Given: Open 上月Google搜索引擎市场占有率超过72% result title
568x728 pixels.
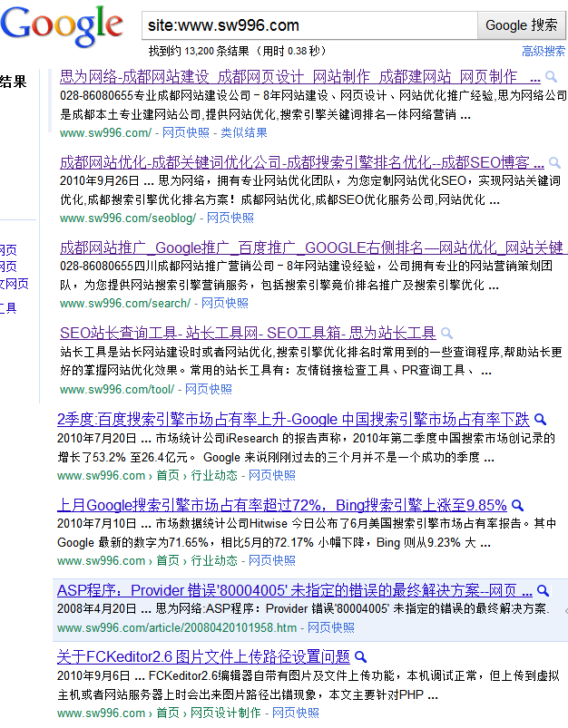Looking at the screenshot, I should coord(281,505).
